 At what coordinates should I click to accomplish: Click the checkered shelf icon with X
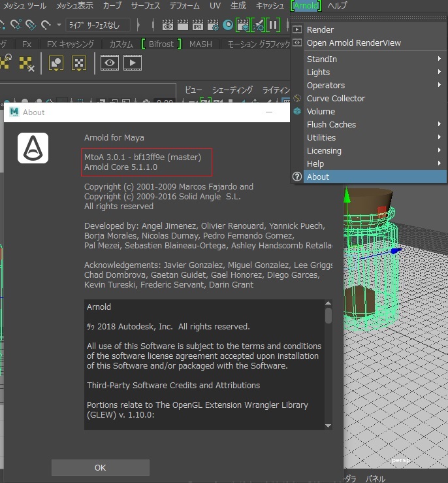(x=27, y=63)
